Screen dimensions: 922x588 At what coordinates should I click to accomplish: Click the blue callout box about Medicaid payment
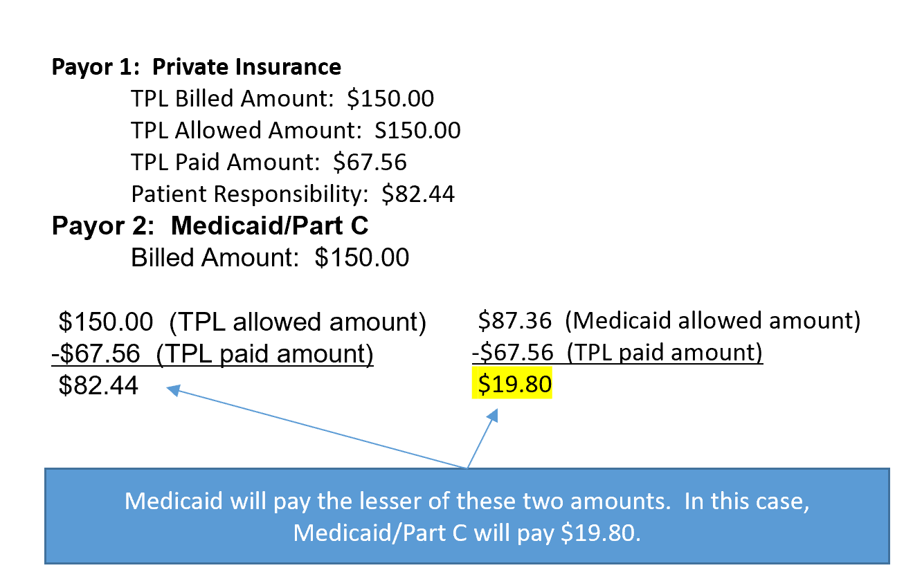(467, 516)
